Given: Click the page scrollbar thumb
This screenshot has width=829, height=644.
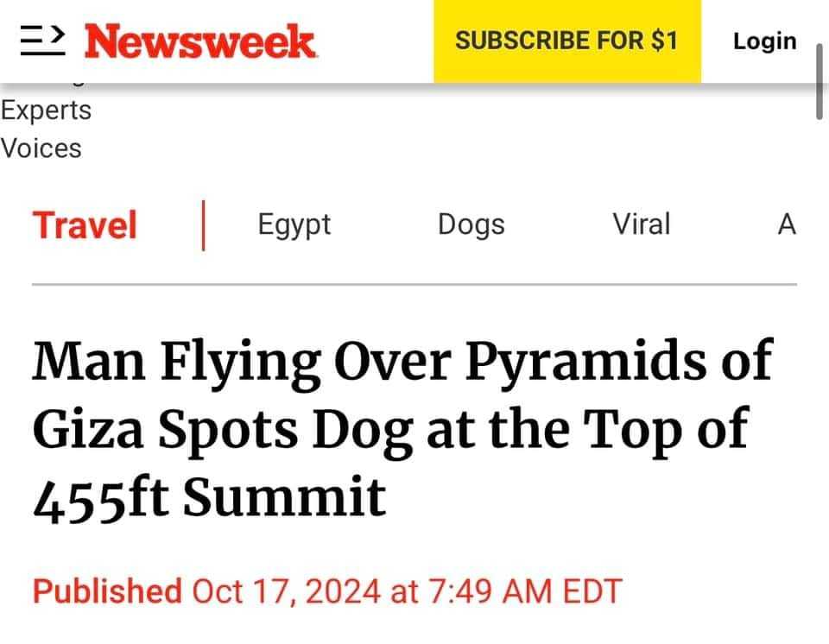Looking at the screenshot, I should pos(820,80).
